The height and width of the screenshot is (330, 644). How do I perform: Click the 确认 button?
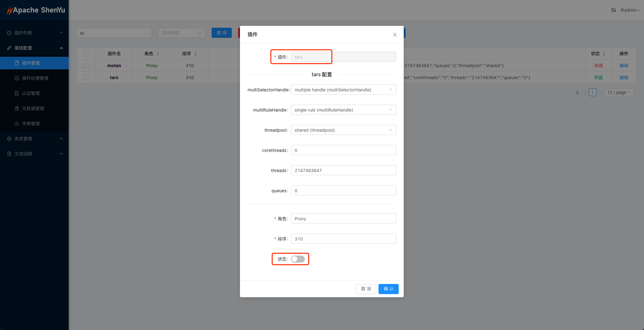(x=388, y=289)
